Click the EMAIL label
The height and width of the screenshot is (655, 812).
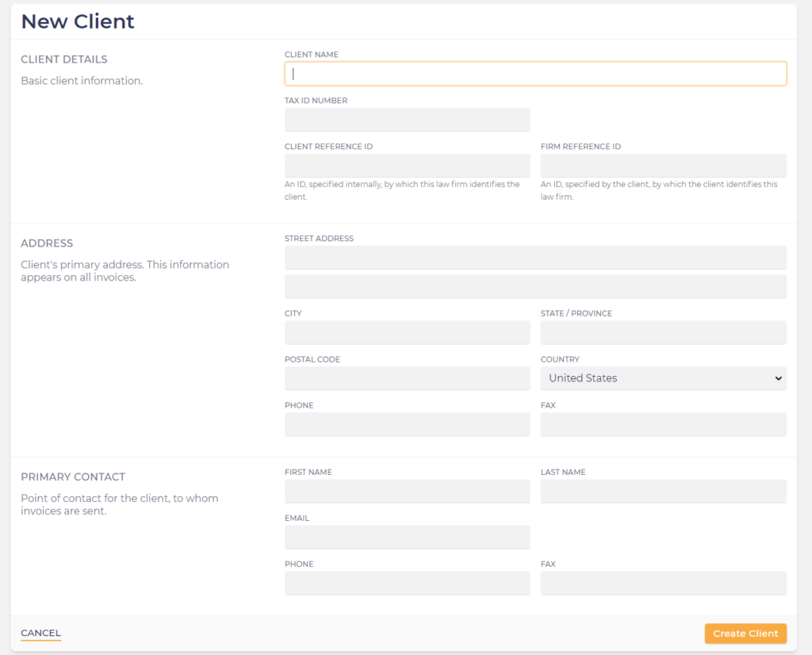click(x=297, y=519)
